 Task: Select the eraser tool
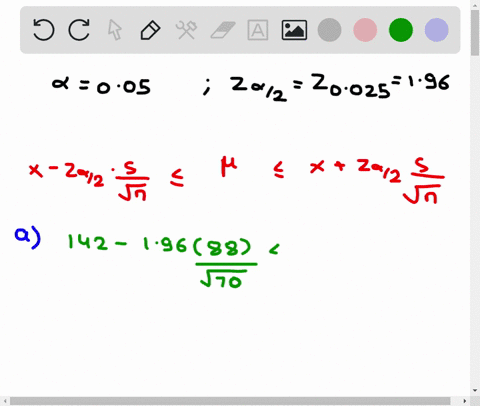coord(223,30)
